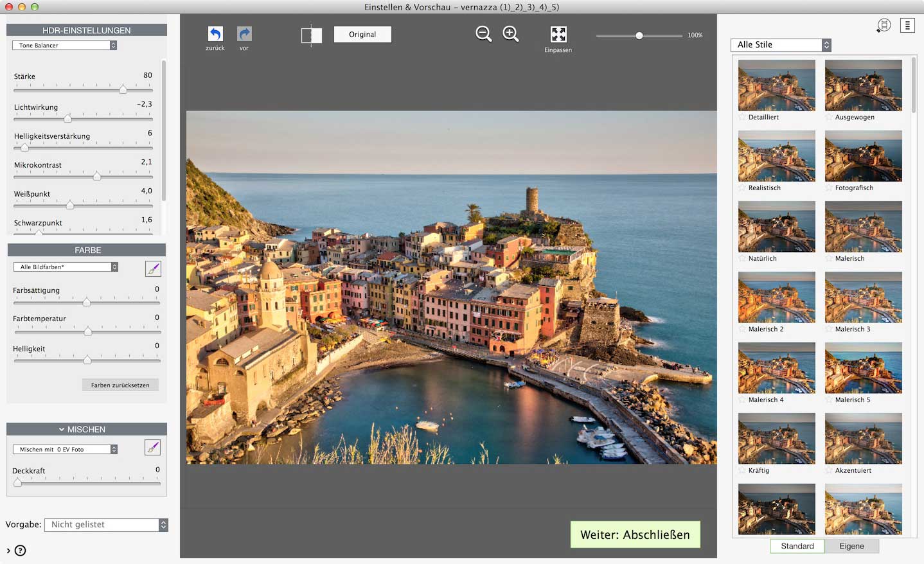This screenshot has width=924, height=564.
Task: Select the Natürlich preset thumbnail
Action: point(777,227)
